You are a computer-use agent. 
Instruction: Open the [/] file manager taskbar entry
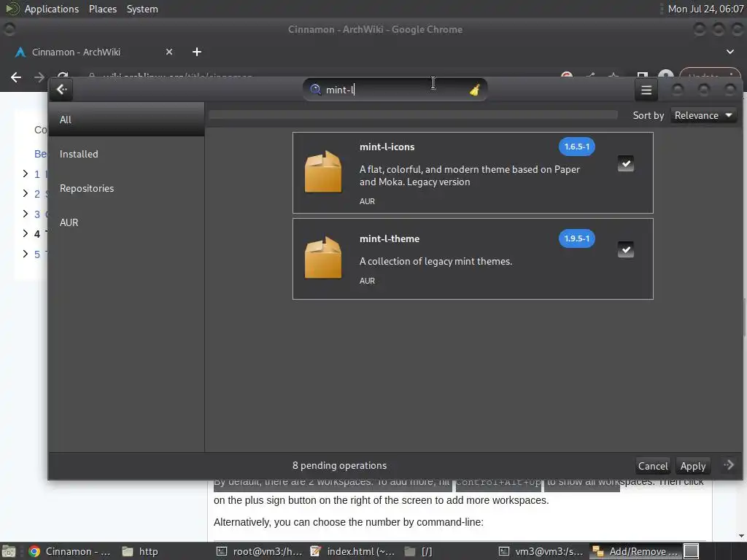tap(419, 551)
